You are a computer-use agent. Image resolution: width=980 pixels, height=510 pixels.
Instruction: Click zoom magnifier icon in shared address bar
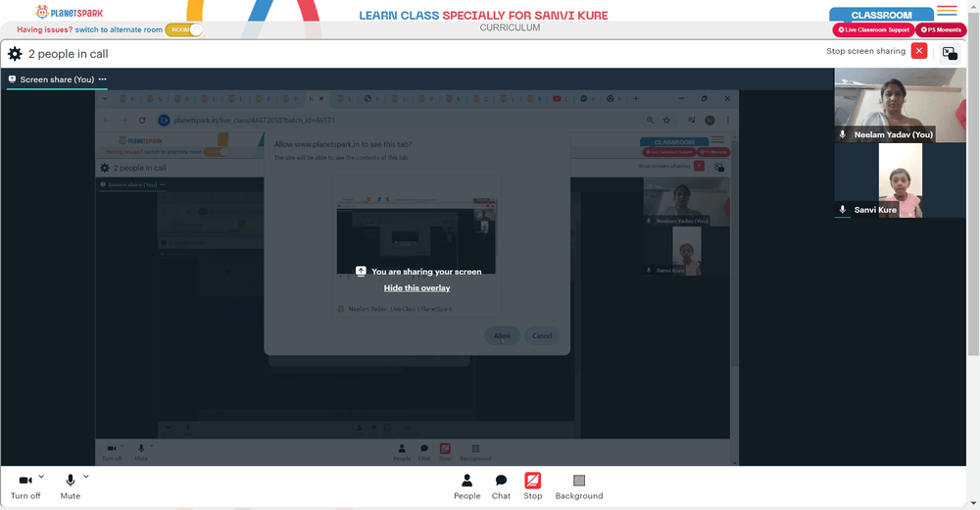(x=650, y=121)
